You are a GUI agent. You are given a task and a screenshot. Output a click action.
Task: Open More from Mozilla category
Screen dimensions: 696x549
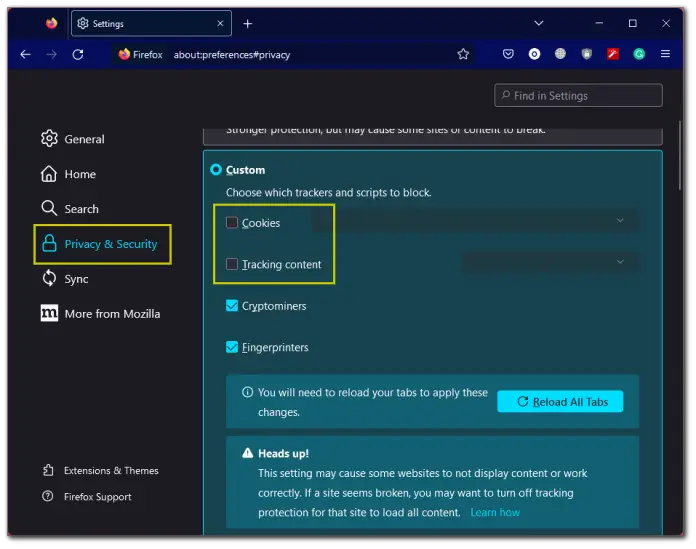pos(100,314)
